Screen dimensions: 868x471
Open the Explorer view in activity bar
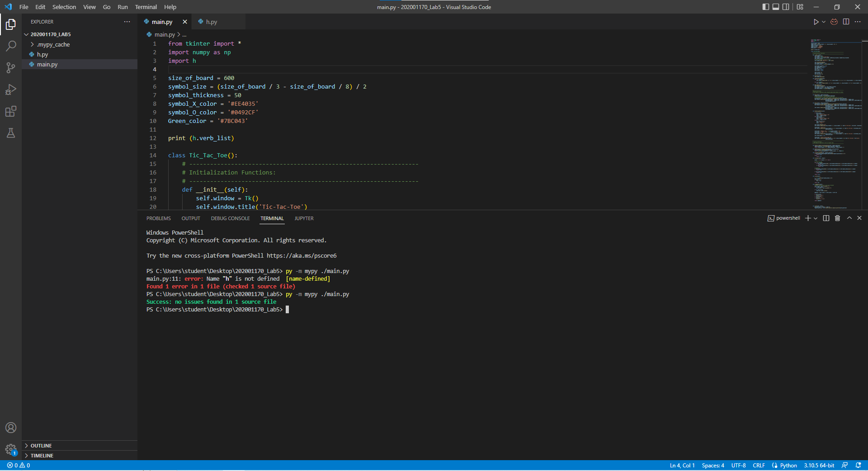click(11, 24)
